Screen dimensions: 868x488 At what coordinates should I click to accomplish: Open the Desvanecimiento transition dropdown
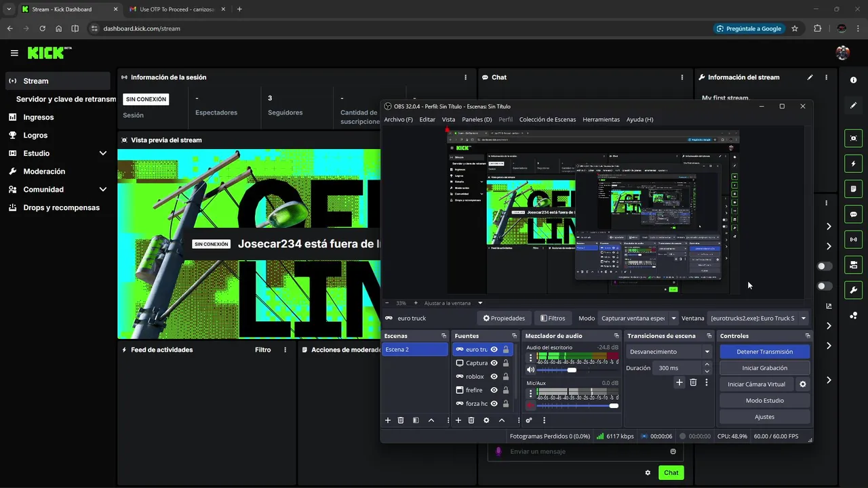669,352
